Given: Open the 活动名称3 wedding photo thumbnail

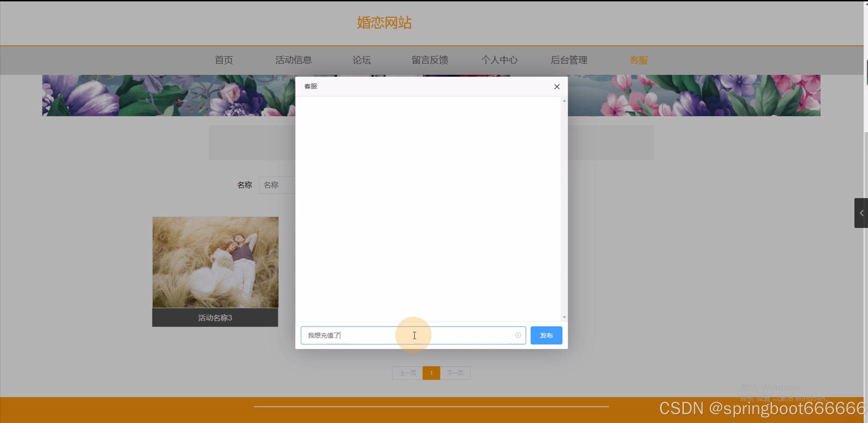Looking at the screenshot, I should 215,263.
